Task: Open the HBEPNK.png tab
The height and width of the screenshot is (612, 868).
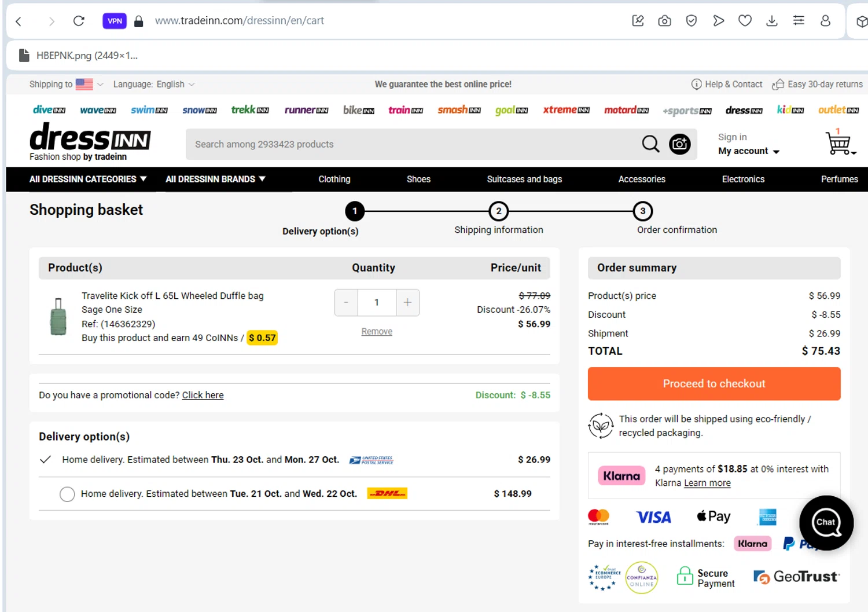Action: point(79,56)
